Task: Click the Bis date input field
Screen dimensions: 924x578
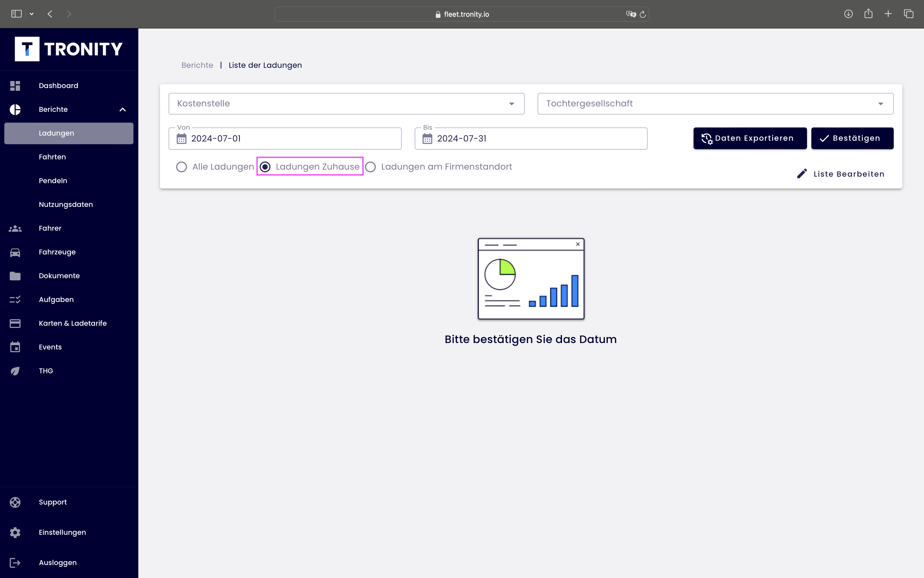Action: (535, 139)
